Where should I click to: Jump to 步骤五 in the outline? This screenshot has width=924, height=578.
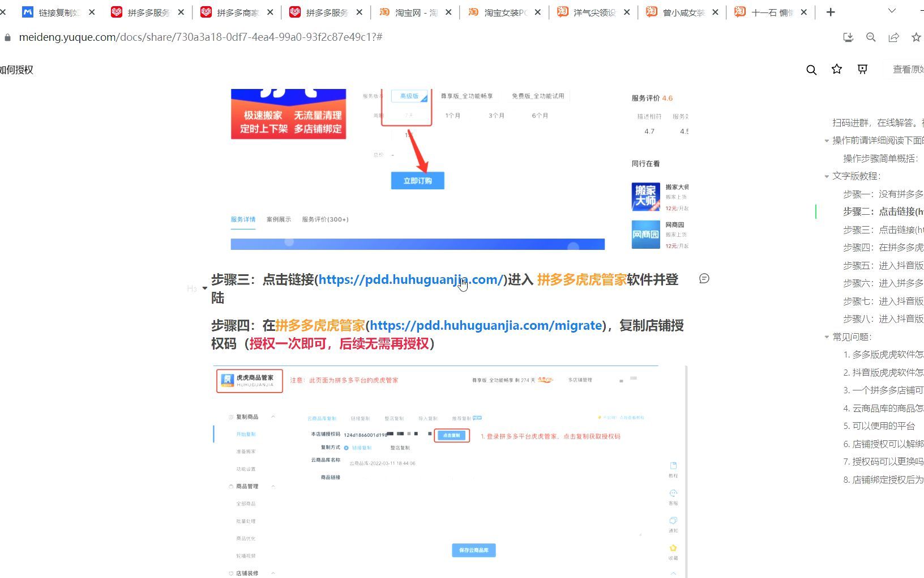click(x=883, y=265)
